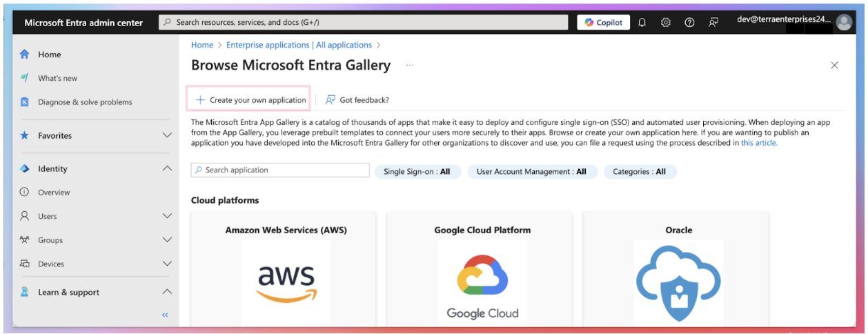This screenshot has height=334, width=868.
Task: Collapse the Learn & support chevron
Action: [x=166, y=292]
